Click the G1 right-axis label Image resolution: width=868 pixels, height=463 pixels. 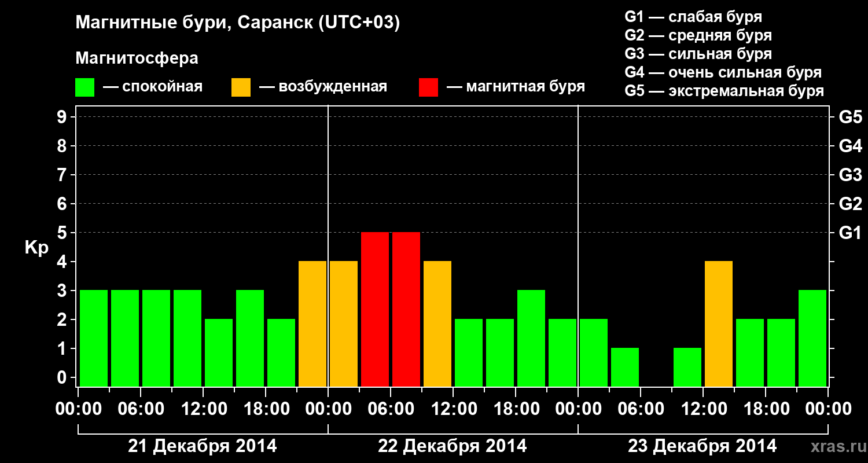tap(850, 233)
